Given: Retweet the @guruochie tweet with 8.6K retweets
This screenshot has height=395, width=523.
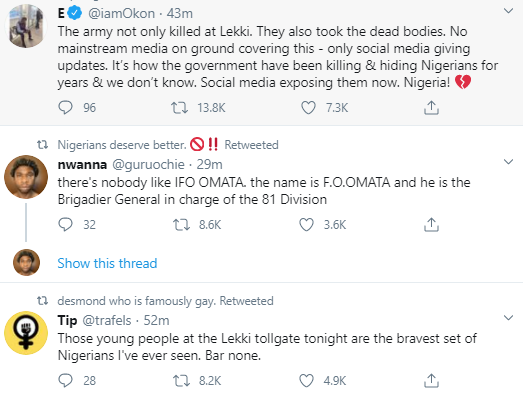Looking at the screenshot, I should pos(181,225).
